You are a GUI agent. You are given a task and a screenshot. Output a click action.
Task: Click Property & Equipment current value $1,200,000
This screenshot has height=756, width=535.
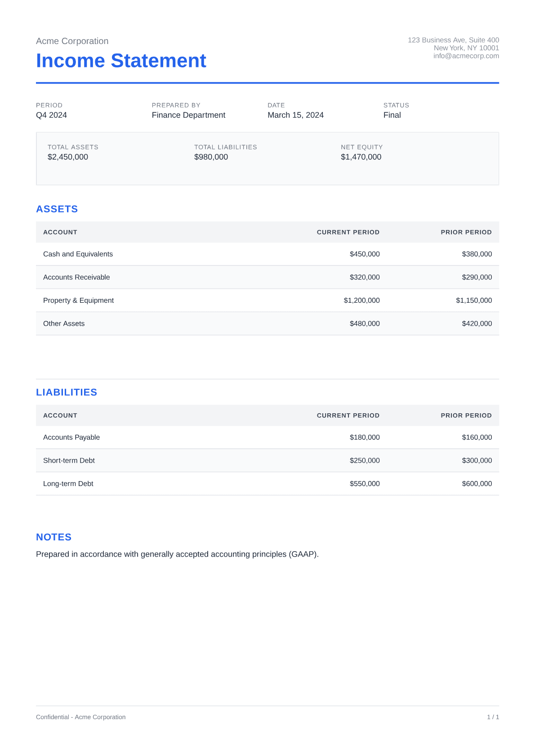tap(361, 300)
